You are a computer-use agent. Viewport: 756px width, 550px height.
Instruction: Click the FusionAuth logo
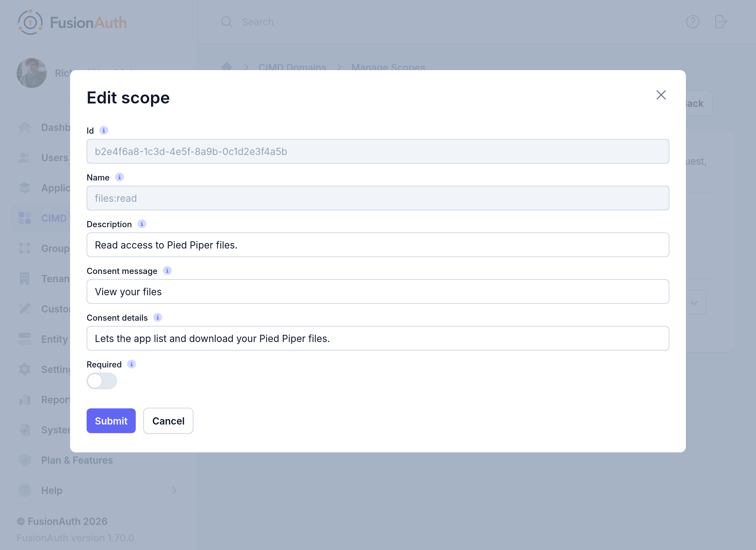73,22
